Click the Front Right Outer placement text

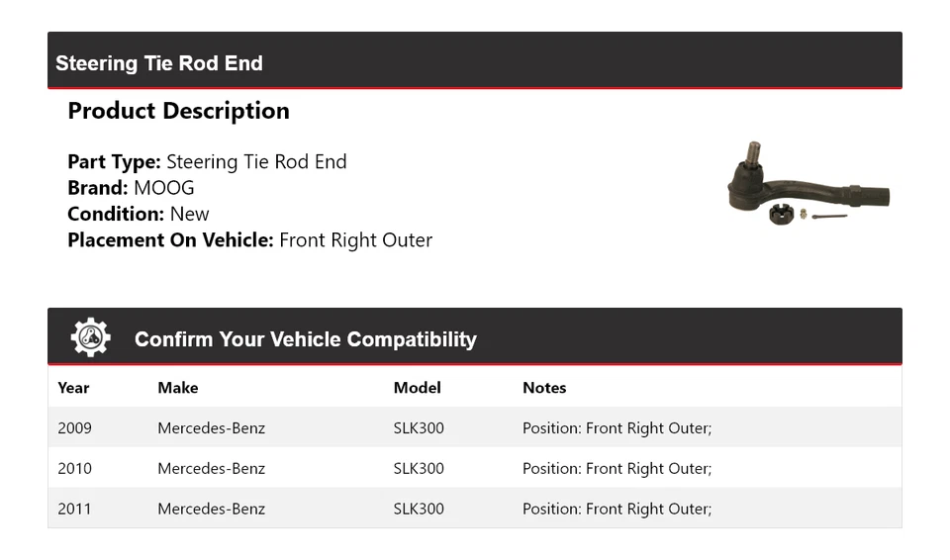pyautogui.click(x=355, y=239)
